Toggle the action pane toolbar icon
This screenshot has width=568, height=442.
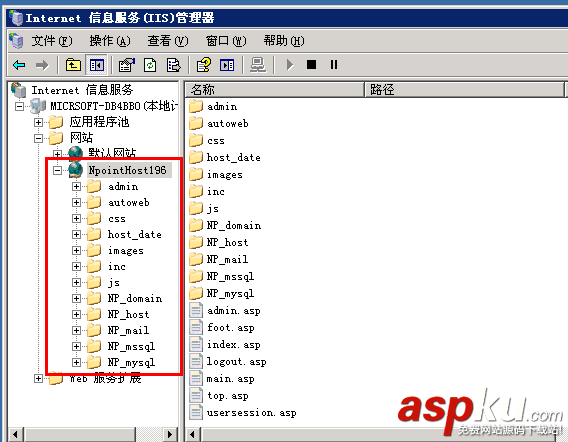click(x=227, y=65)
